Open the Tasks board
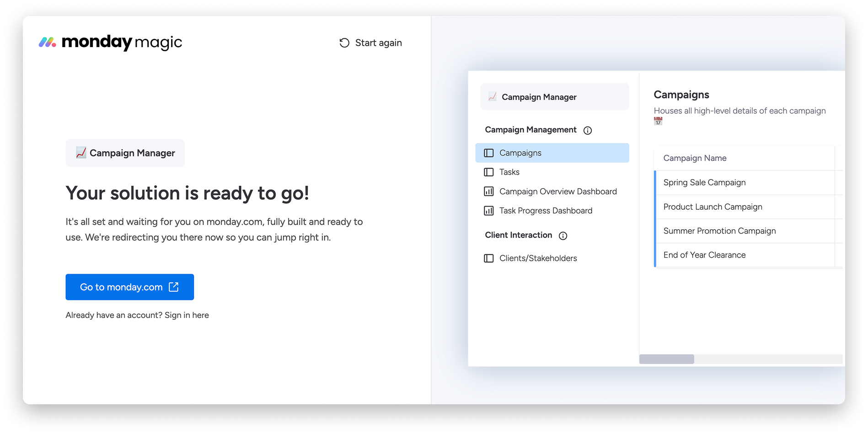 [552, 172]
